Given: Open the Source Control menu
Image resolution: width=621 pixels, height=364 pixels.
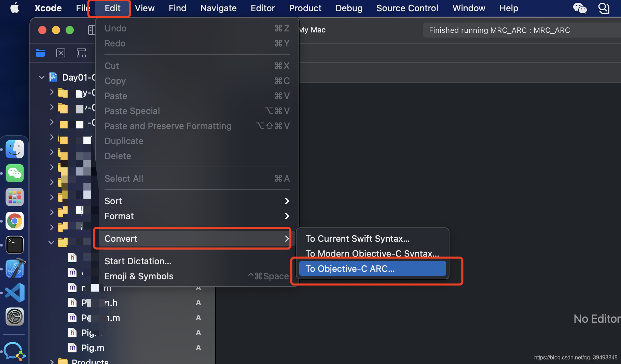Looking at the screenshot, I should pos(407,8).
